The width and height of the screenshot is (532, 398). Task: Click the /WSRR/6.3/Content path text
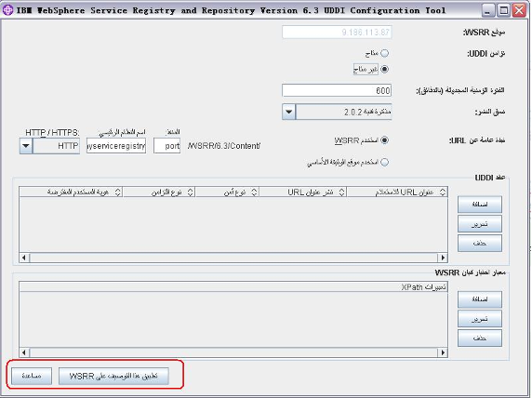tap(224, 146)
